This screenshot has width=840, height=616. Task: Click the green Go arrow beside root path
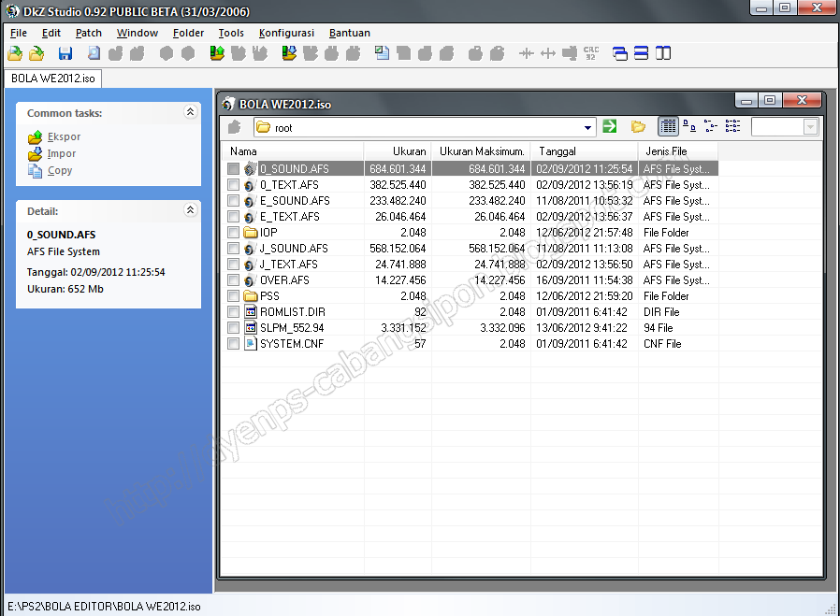610,126
